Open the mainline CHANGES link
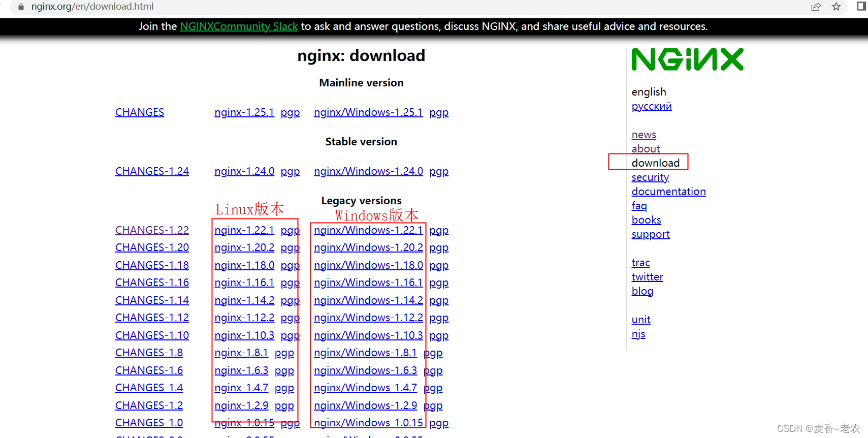Viewport: 868px width, 438px height. point(140,112)
